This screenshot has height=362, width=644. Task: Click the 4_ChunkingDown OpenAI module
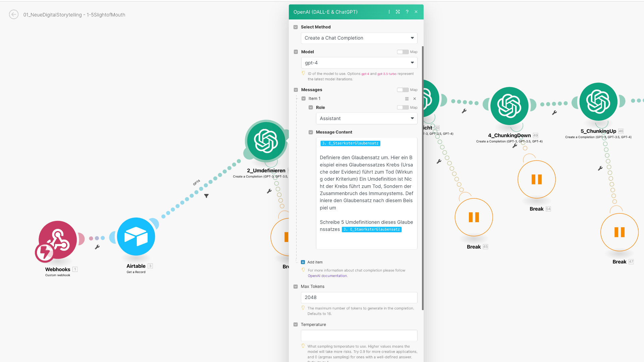click(x=509, y=106)
